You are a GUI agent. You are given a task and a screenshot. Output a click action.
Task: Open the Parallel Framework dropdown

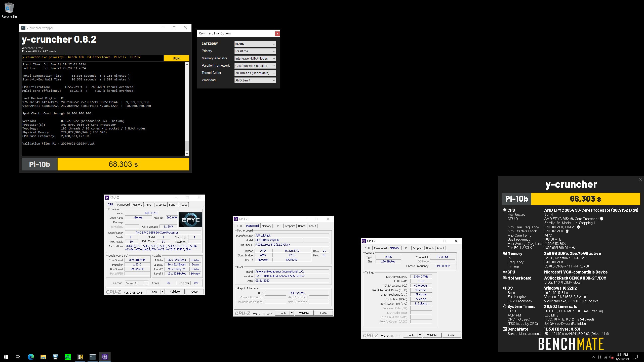[x=255, y=66]
